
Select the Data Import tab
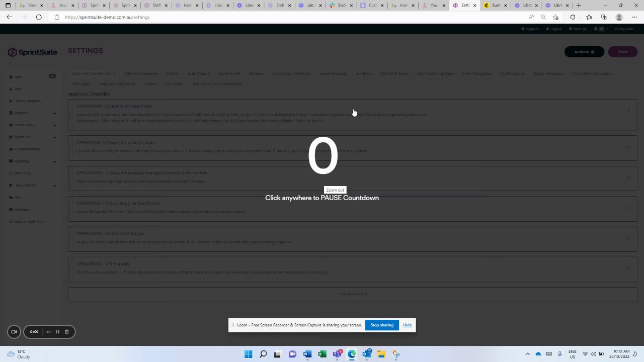tap(198, 74)
